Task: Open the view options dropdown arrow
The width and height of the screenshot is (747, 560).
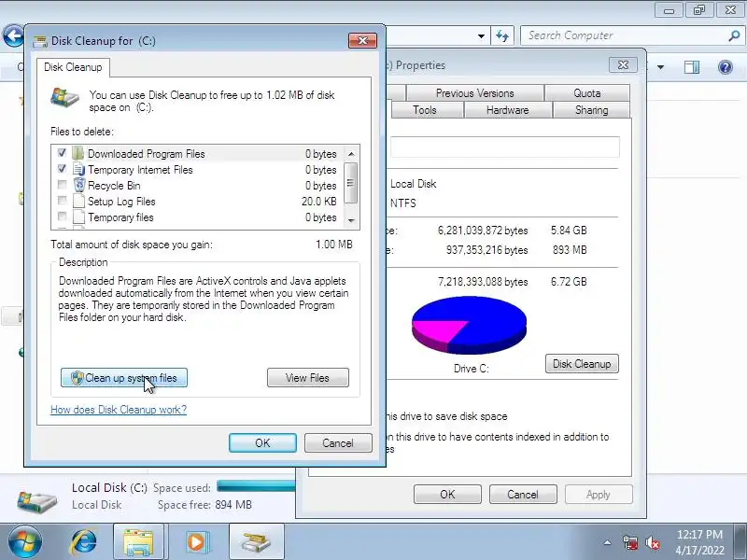Action: pos(660,67)
